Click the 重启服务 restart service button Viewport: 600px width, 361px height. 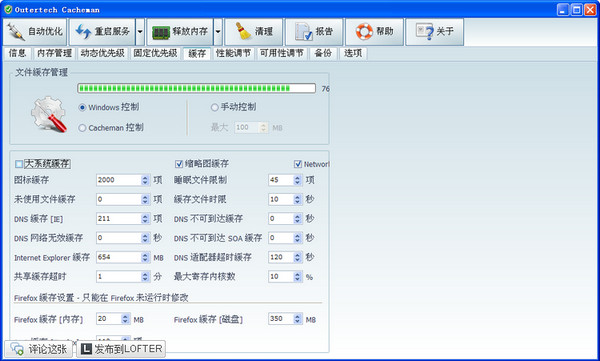(x=102, y=32)
